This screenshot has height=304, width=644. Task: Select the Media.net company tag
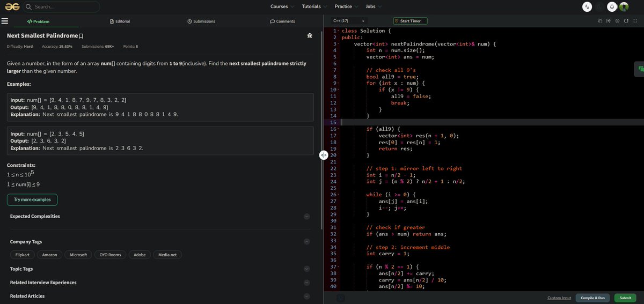pyautogui.click(x=167, y=255)
